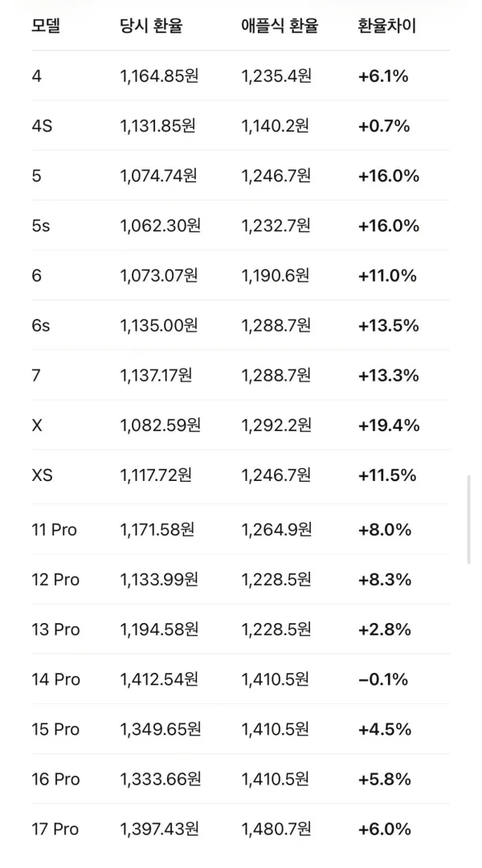482x868 pixels.
Task: Click the 1,333.66원 rate for 16 Pro
Action: 160,779
